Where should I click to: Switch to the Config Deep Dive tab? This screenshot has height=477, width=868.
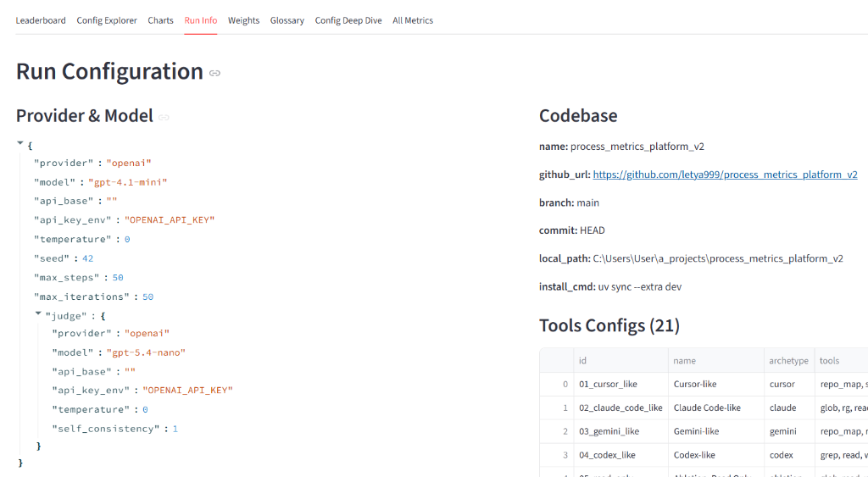348,20
